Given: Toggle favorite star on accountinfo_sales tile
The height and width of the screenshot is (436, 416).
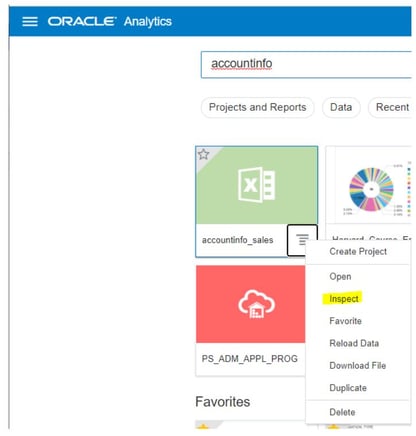Looking at the screenshot, I should (203, 154).
